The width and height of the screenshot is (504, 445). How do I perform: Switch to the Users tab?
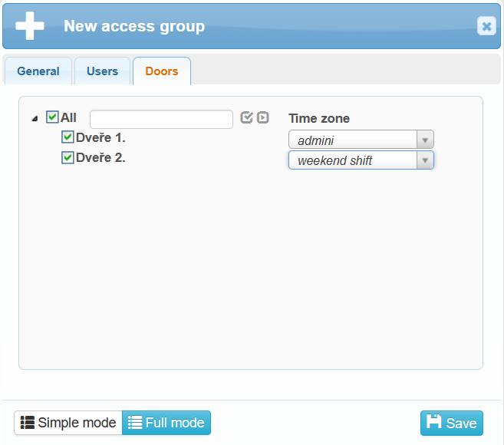tap(102, 71)
